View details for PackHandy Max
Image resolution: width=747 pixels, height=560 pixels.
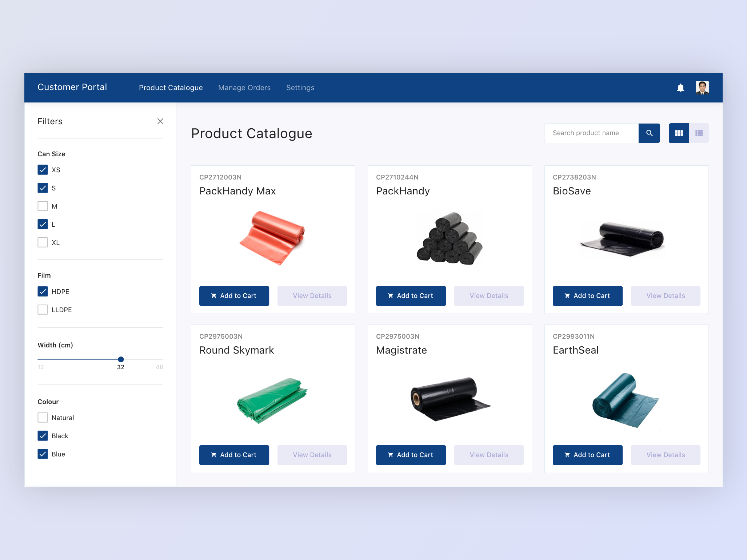[x=312, y=296]
